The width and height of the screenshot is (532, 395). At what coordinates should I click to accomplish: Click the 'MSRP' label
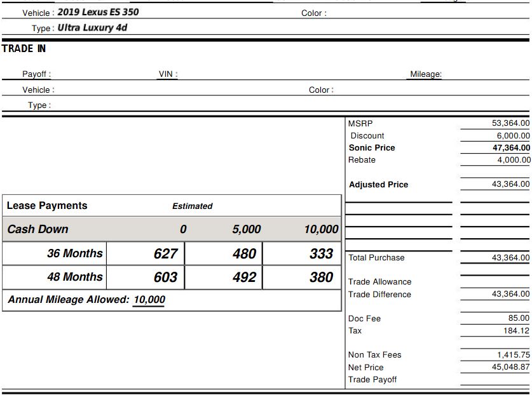pyautogui.click(x=360, y=124)
